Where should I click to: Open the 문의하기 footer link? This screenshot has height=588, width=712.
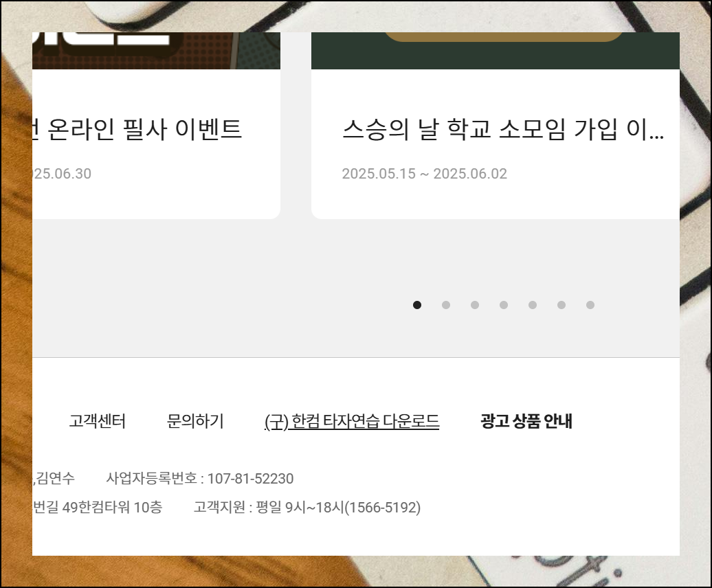[195, 421]
